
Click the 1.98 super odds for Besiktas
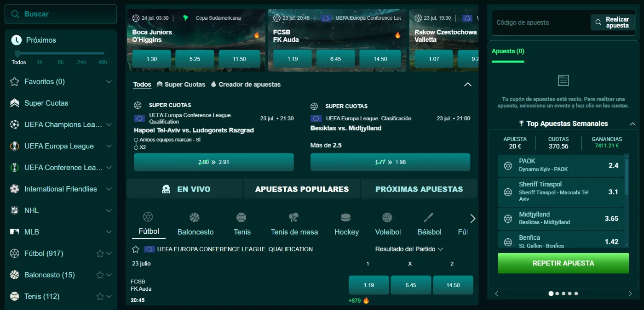coord(391,162)
